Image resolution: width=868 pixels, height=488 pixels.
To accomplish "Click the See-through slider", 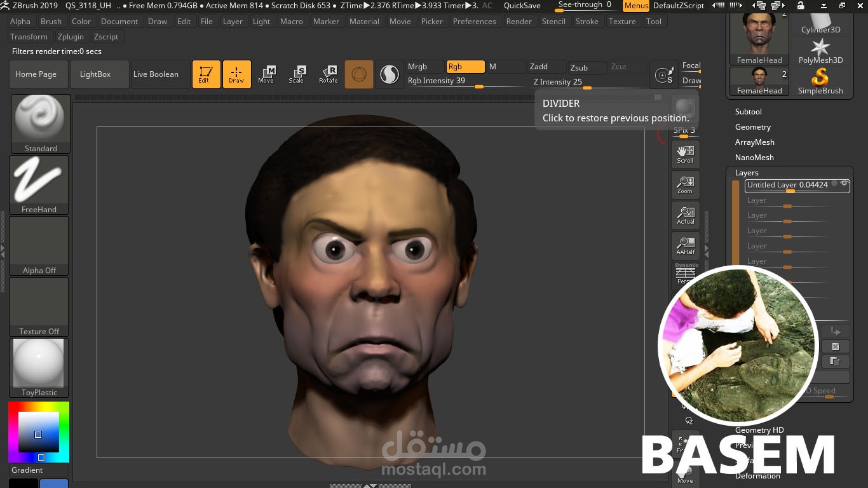I will point(585,6).
